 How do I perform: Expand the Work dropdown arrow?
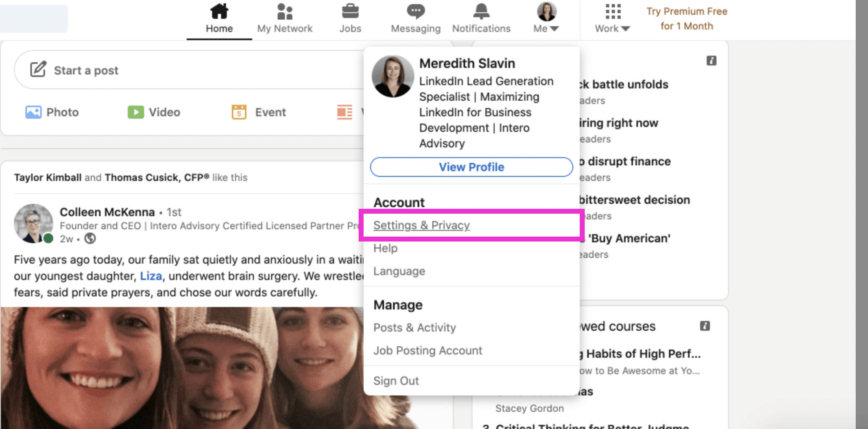click(x=625, y=29)
